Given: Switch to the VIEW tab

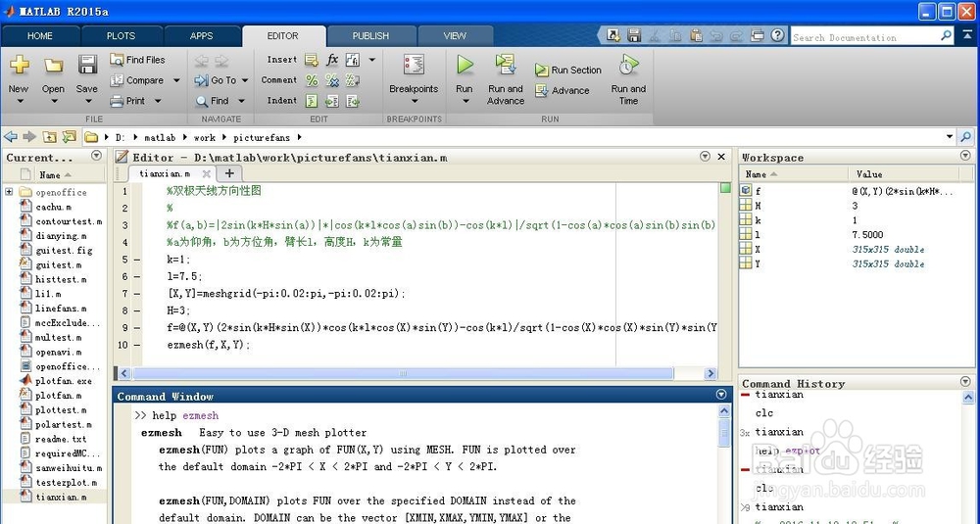Looking at the screenshot, I should [455, 35].
